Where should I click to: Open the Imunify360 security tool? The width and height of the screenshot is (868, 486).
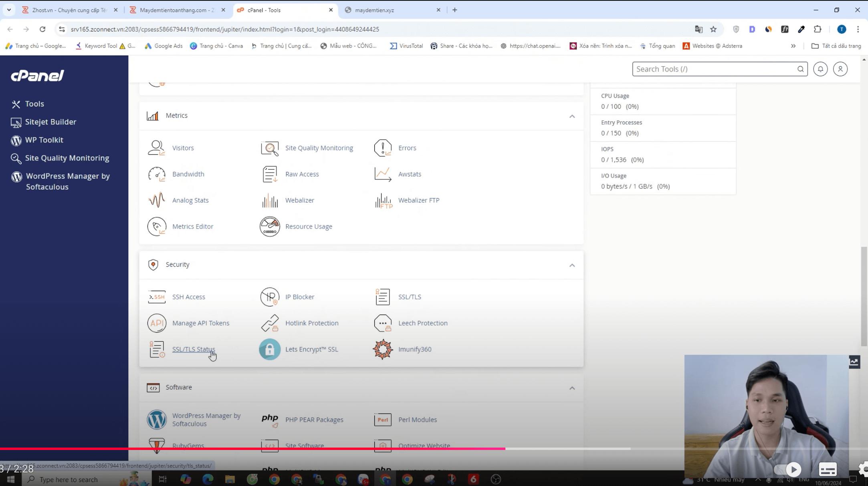(x=415, y=349)
